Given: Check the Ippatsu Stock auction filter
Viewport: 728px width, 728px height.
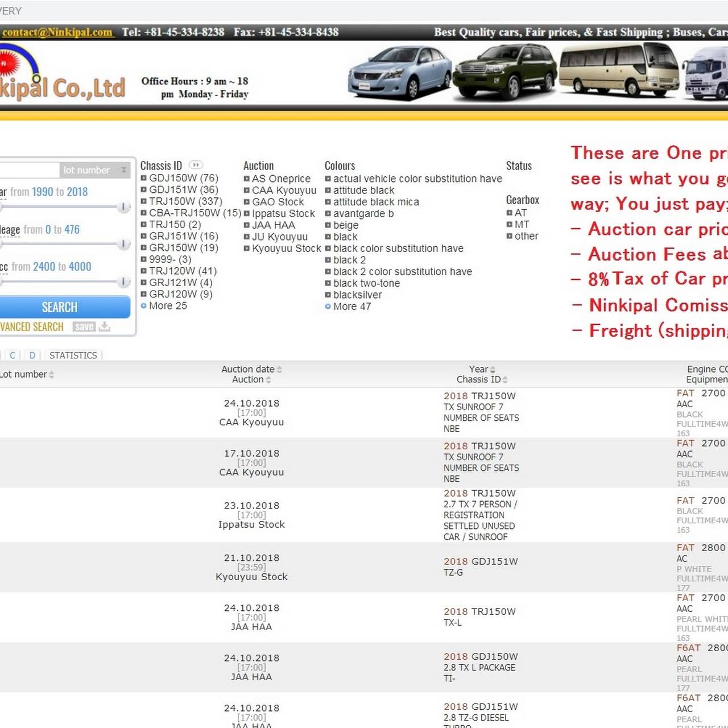Looking at the screenshot, I should click(x=247, y=213).
